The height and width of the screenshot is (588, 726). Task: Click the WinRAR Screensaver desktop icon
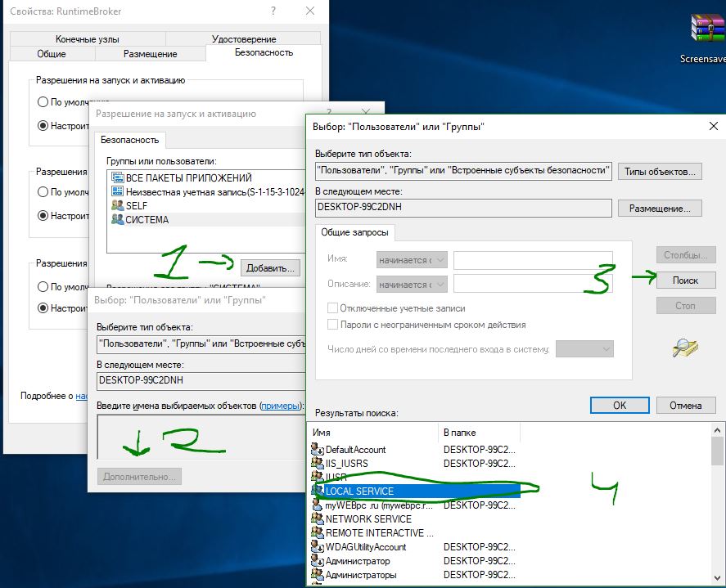coord(707,28)
